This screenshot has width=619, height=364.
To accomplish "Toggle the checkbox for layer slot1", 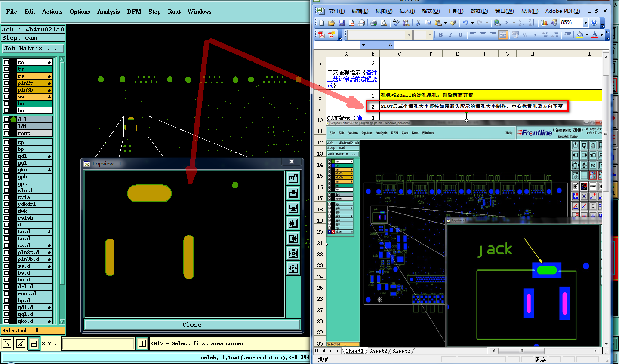I will pyautogui.click(x=6, y=190).
